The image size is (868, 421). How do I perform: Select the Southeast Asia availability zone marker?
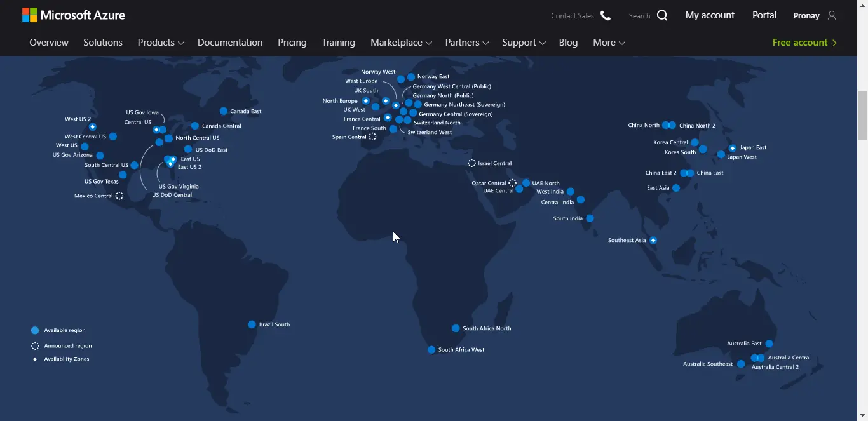(653, 241)
